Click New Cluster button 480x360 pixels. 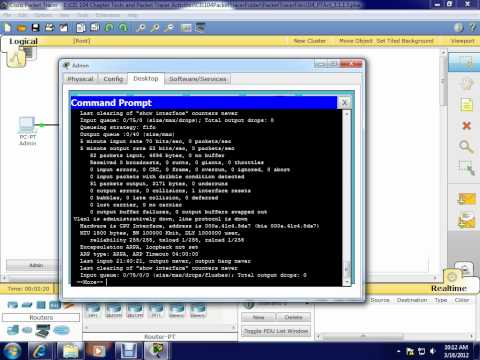tap(310, 41)
